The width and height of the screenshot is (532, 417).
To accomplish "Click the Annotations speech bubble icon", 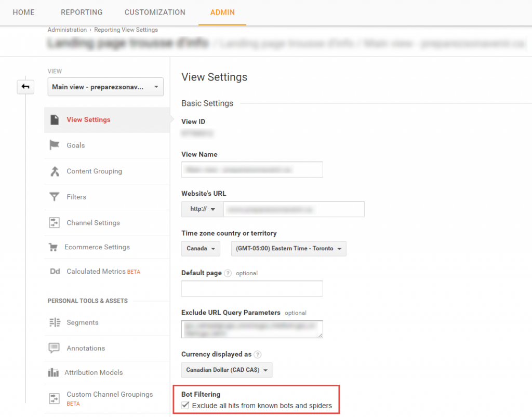I will click(54, 348).
